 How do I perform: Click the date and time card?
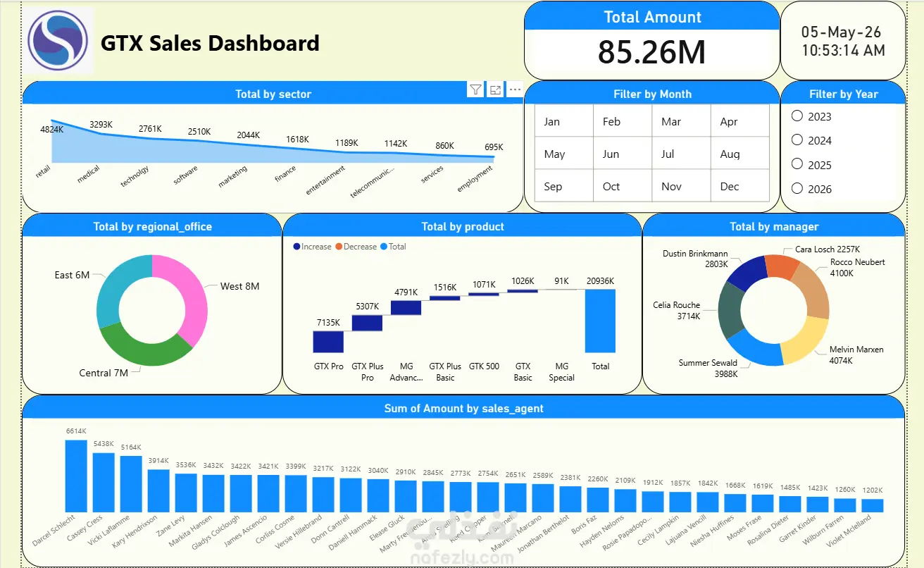(x=843, y=41)
